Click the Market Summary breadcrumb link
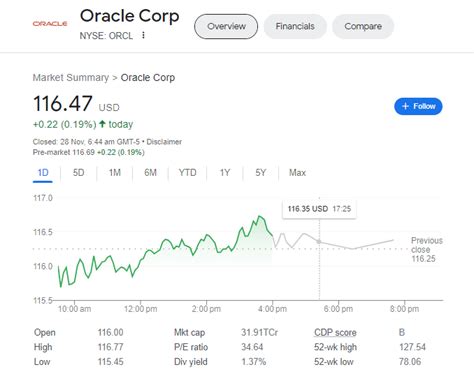Screen dimensions: 474x374 [x=71, y=78]
